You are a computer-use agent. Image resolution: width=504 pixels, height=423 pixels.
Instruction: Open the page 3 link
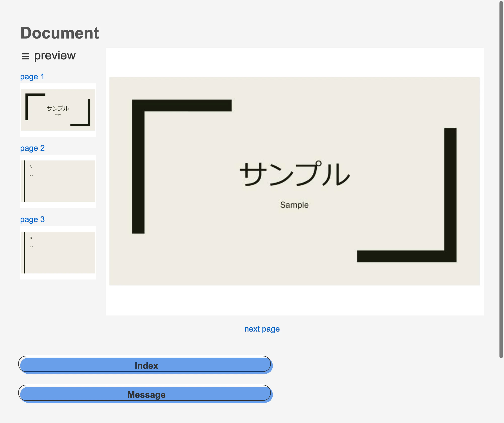[x=32, y=219]
